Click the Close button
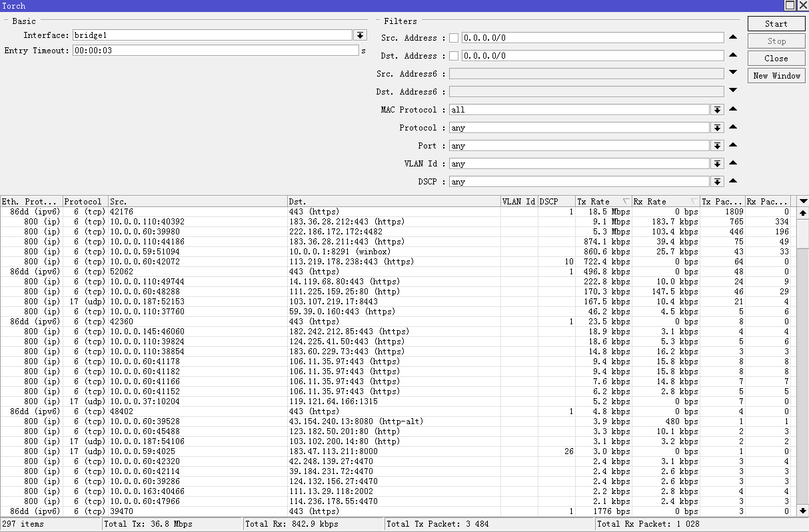The image size is (809, 532). point(776,58)
